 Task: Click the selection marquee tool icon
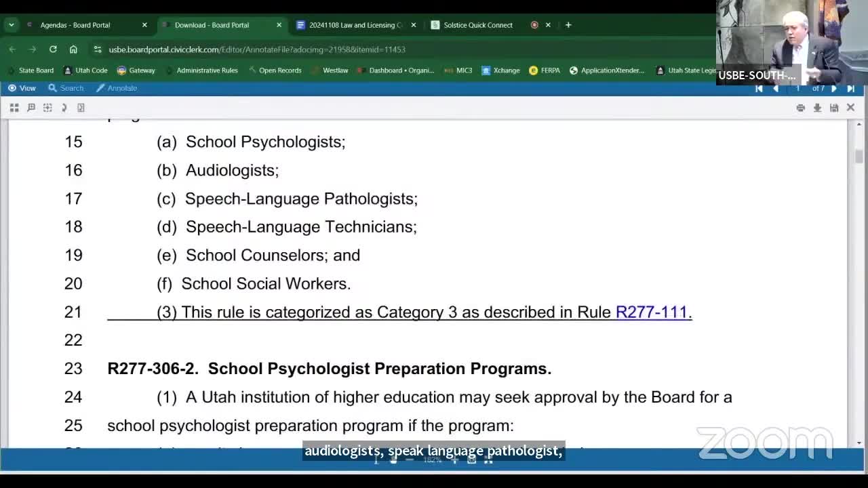pyautogui.click(x=47, y=108)
